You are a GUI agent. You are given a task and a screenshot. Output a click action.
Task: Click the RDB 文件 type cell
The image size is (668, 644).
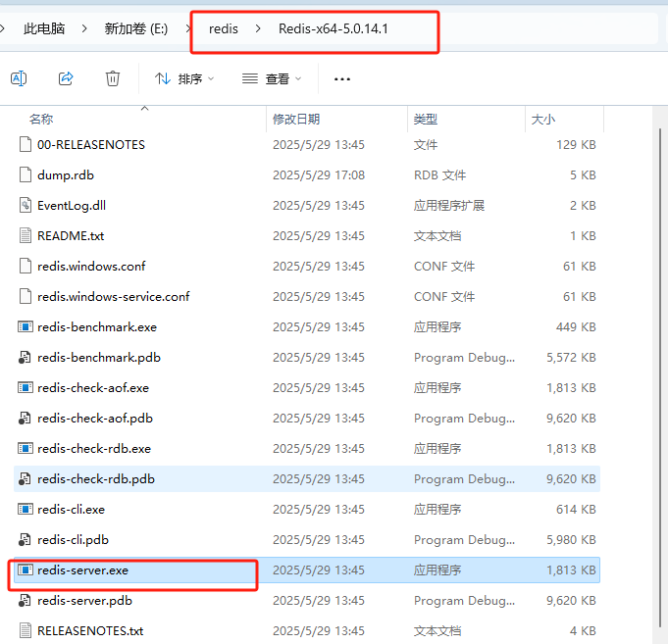pyautogui.click(x=440, y=174)
